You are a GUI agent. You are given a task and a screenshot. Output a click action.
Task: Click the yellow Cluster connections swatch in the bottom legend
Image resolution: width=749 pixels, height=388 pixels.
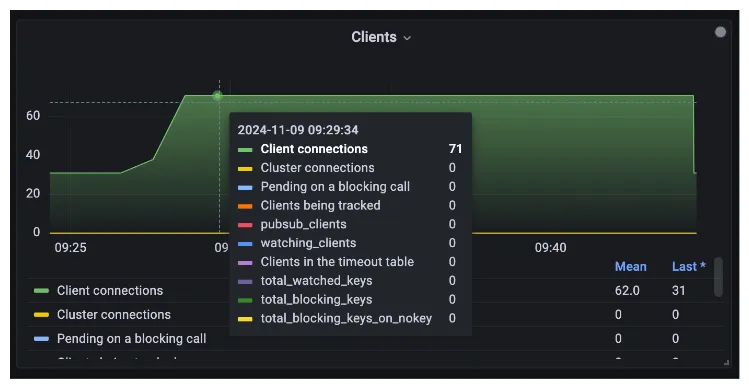(42, 315)
